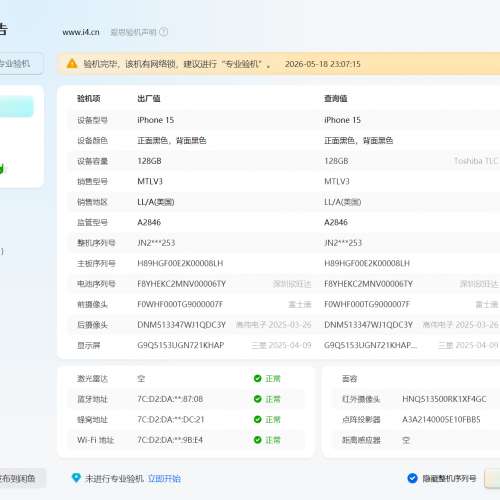
Task: Click the banner message 验机完毕，该机有网络锁
Action: click(x=130, y=64)
